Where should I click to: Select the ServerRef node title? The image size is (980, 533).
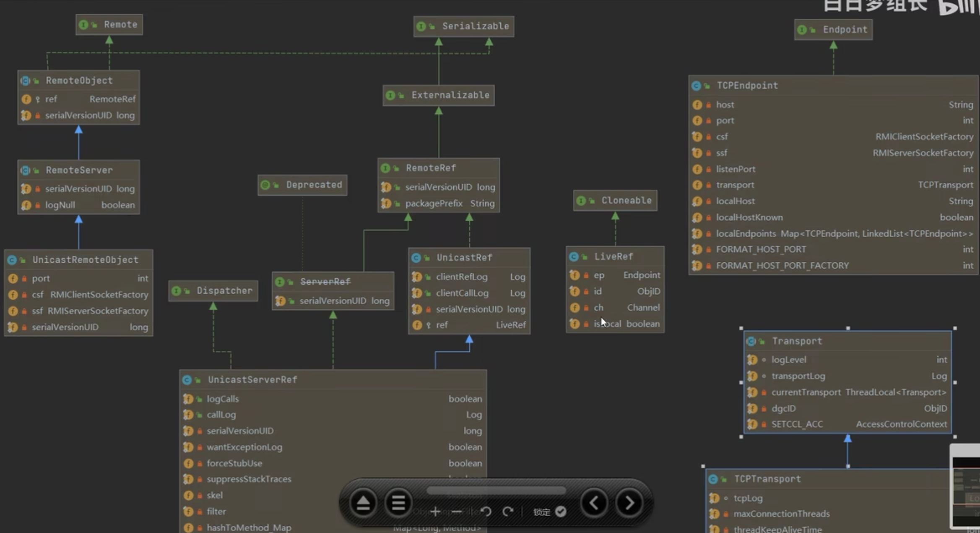click(x=325, y=282)
